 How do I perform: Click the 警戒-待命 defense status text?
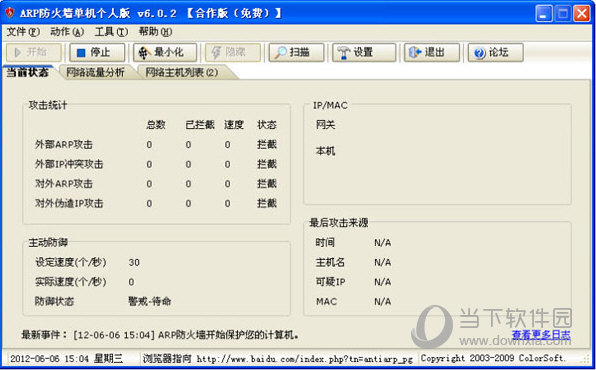click(150, 302)
